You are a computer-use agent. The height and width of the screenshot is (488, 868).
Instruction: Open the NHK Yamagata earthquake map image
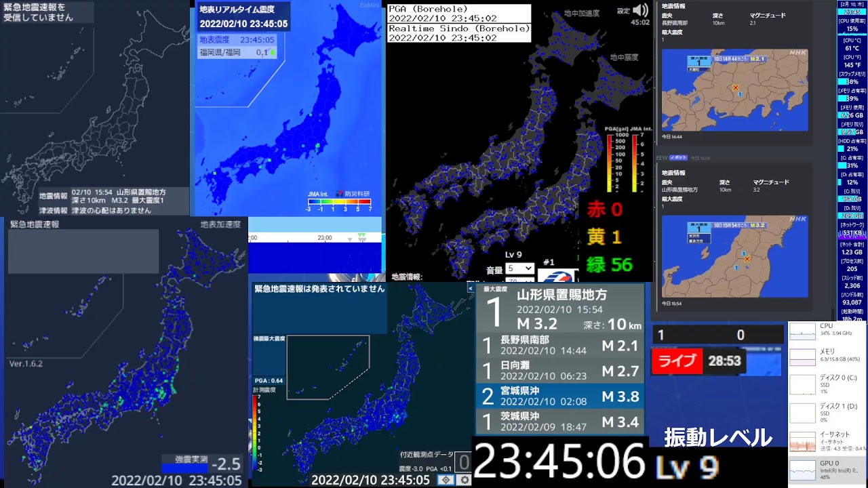[734, 256]
